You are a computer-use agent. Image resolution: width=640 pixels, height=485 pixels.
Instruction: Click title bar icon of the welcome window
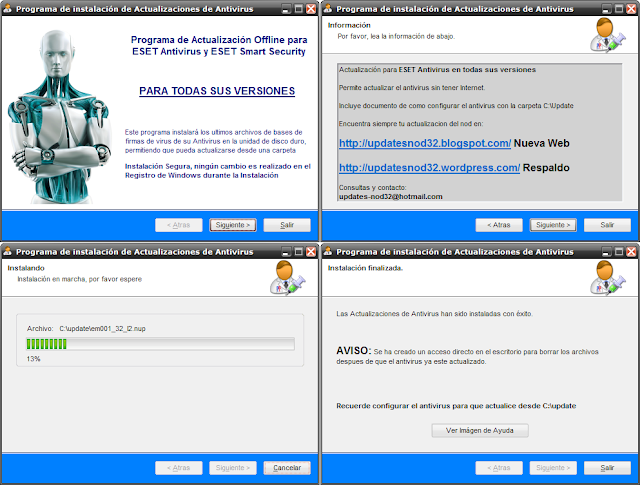pyautogui.click(x=7, y=9)
